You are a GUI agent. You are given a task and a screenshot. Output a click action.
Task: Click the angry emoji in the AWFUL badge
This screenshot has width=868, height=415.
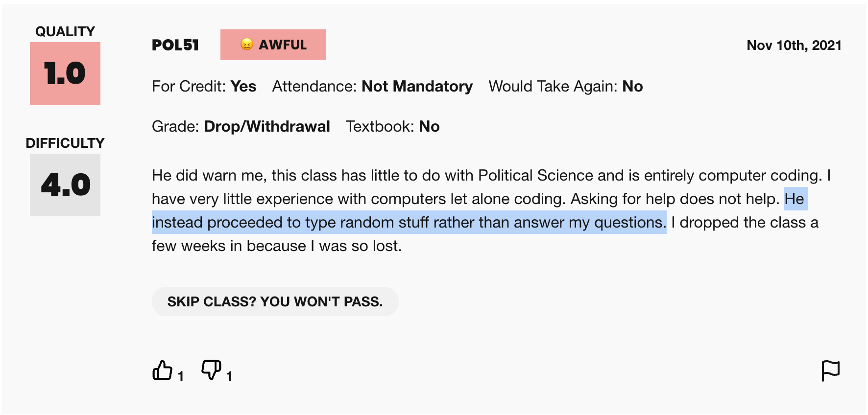click(x=247, y=45)
